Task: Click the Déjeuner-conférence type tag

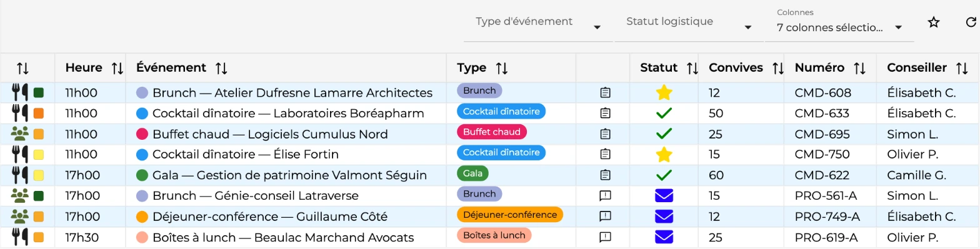Action: tap(510, 214)
